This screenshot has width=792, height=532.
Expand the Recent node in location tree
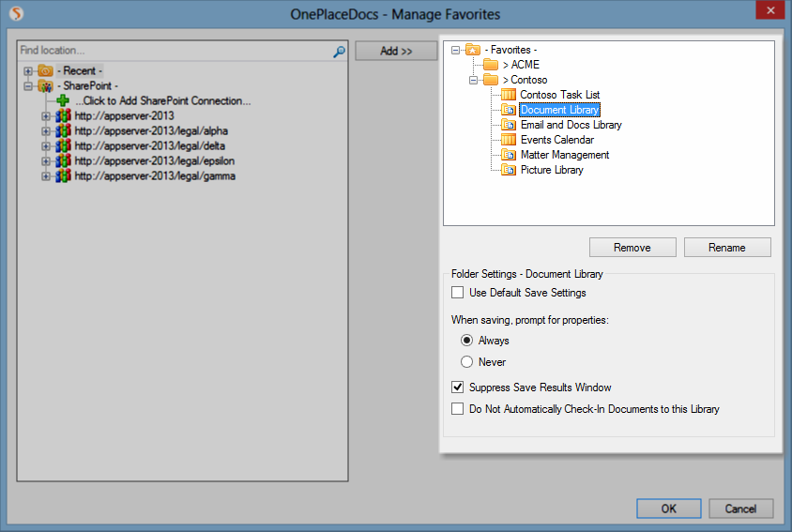[x=28, y=71]
